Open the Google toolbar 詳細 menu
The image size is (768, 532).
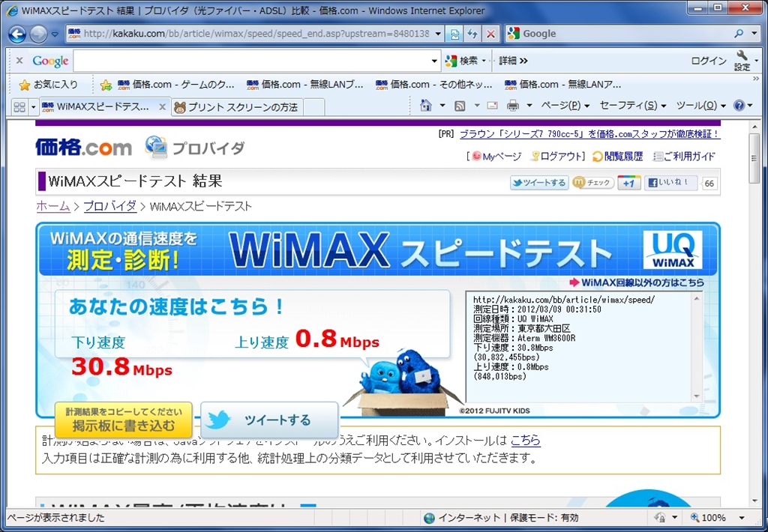coord(513,61)
